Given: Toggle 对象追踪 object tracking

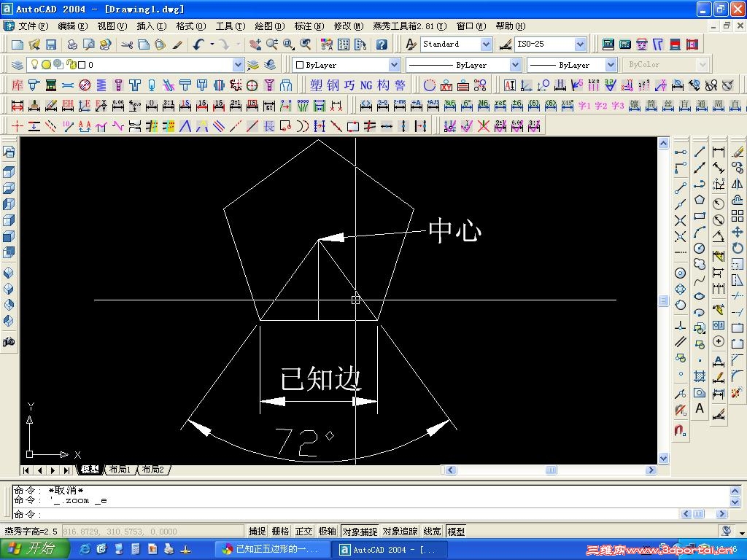Looking at the screenshot, I should 400,531.
